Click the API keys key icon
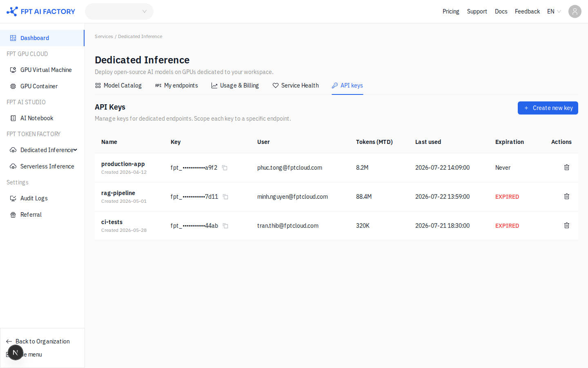Screen dimensions: 588x368 pos(335,85)
